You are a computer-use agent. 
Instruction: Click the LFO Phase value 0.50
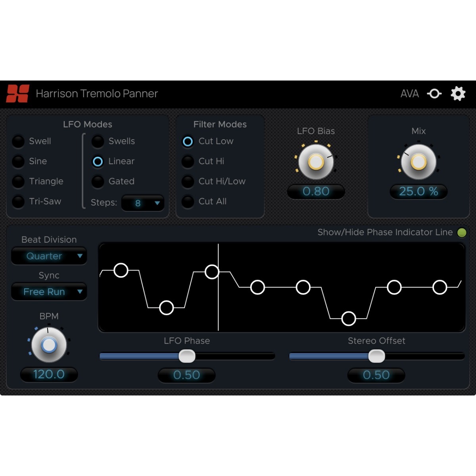point(186,375)
